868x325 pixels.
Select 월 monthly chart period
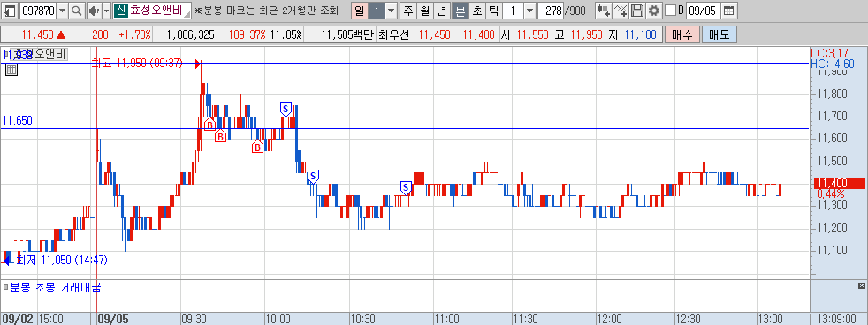tap(425, 10)
